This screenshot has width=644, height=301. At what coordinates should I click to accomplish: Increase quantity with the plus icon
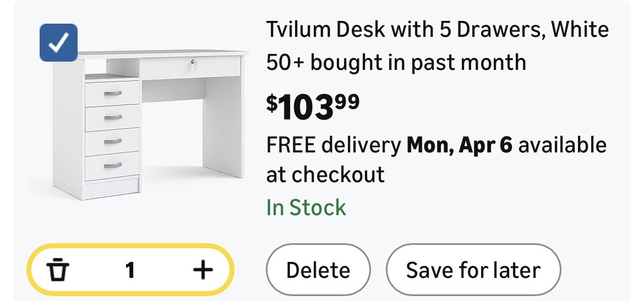(203, 270)
